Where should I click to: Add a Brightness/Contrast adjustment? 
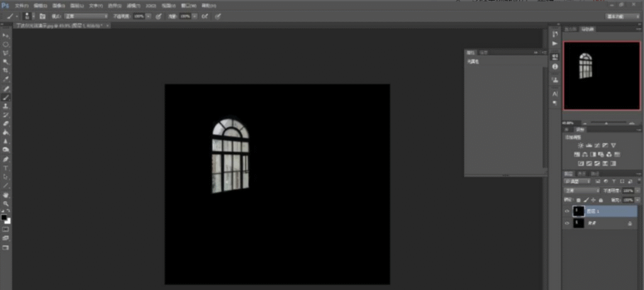click(580, 145)
